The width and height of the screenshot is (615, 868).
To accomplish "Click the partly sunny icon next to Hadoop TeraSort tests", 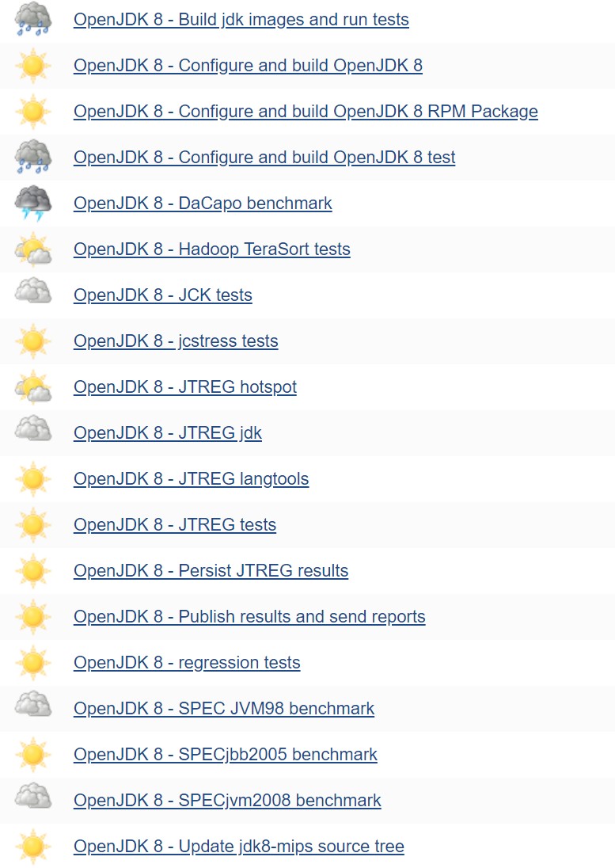I will pos(33,249).
